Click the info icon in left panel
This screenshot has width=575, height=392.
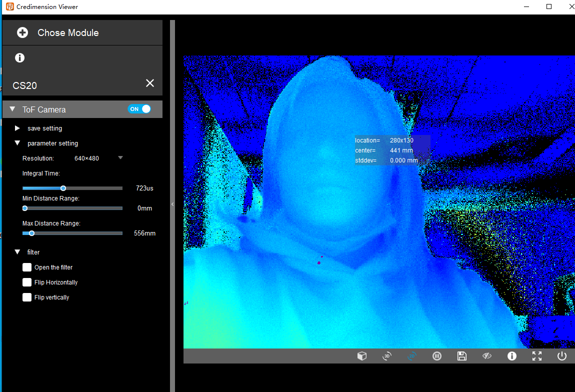[x=20, y=58]
